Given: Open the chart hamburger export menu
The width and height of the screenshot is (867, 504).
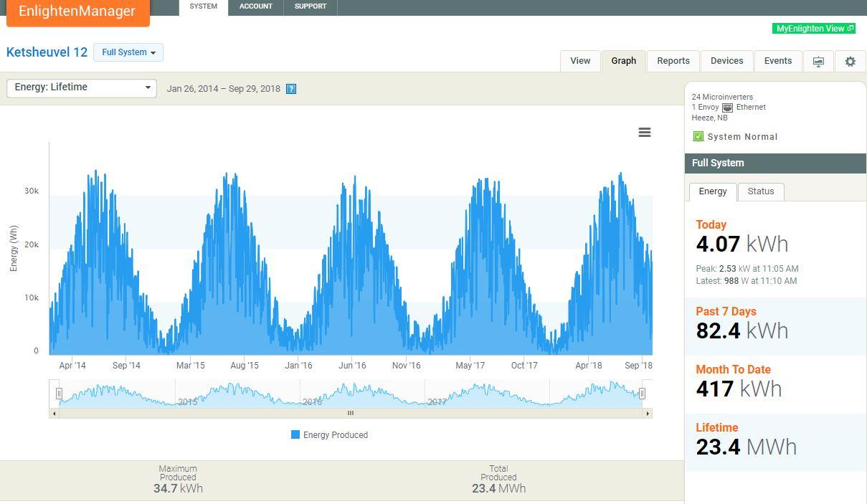Looking at the screenshot, I should [645, 133].
